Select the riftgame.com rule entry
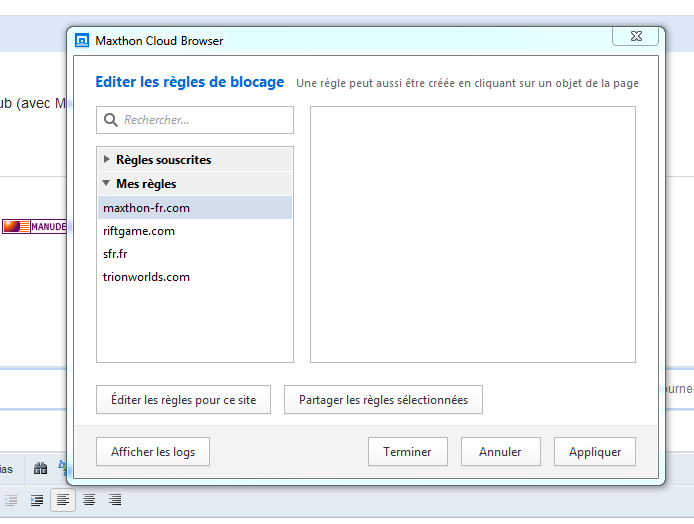 195,231
